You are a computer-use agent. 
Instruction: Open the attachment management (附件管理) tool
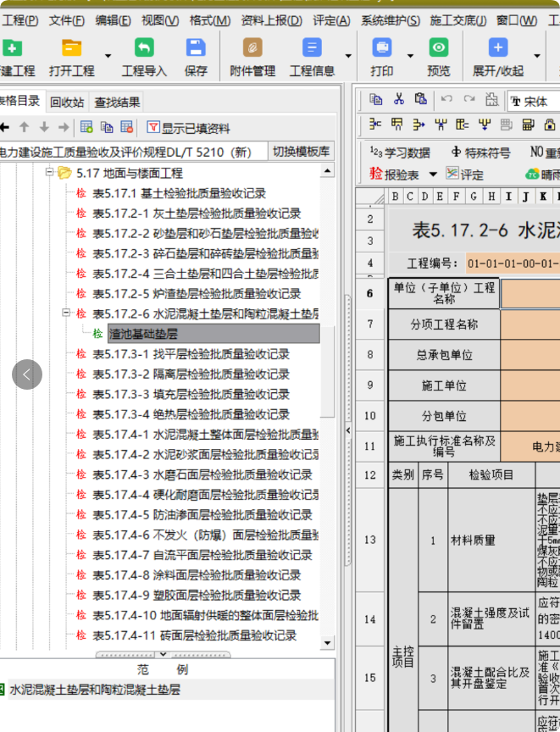click(x=252, y=56)
